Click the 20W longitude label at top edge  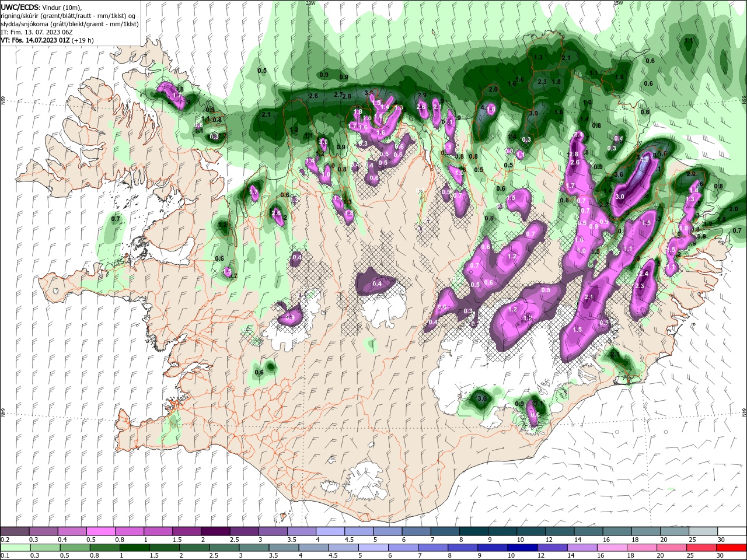(x=310, y=3)
